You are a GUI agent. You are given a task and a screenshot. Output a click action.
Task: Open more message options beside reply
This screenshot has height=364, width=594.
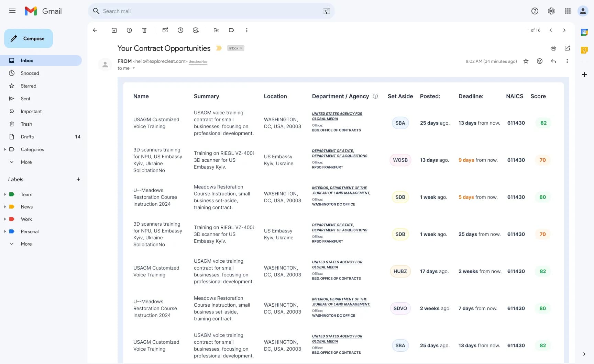(567, 61)
